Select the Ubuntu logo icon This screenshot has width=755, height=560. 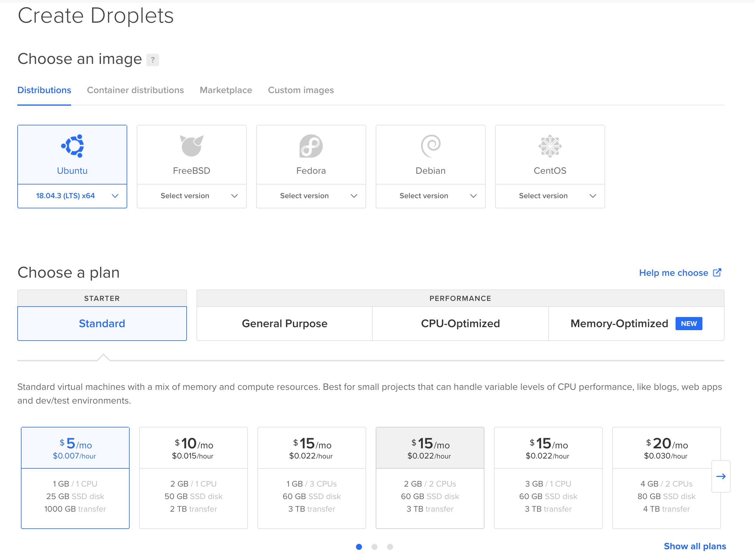pyautogui.click(x=72, y=146)
